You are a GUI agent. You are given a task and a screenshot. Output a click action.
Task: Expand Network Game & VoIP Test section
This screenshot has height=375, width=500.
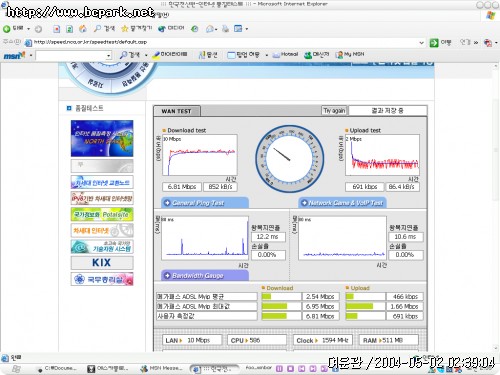[x=342, y=203]
